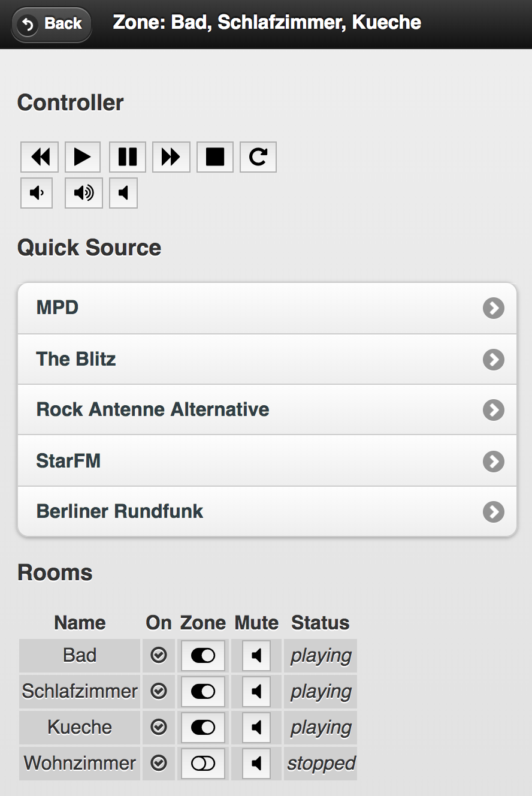Mute the whole zone in Controller
Image resolution: width=532 pixels, height=796 pixels.
coord(123,193)
